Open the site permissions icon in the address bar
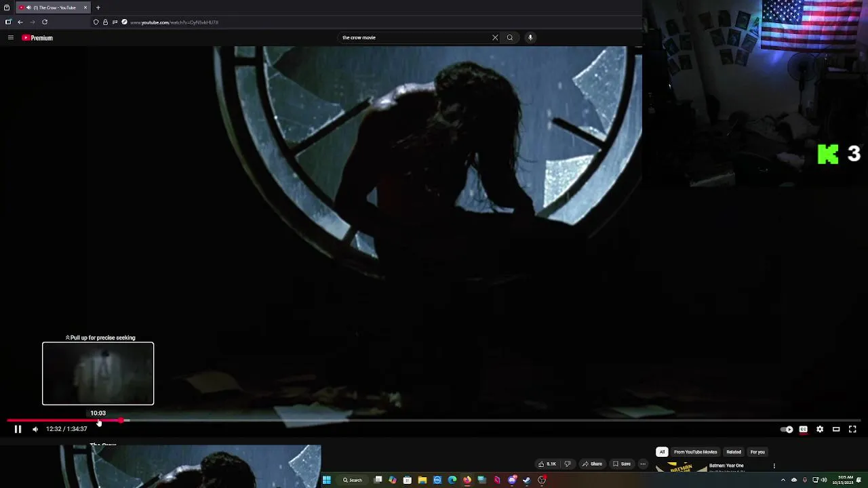The height and width of the screenshot is (488, 868). tap(115, 22)
